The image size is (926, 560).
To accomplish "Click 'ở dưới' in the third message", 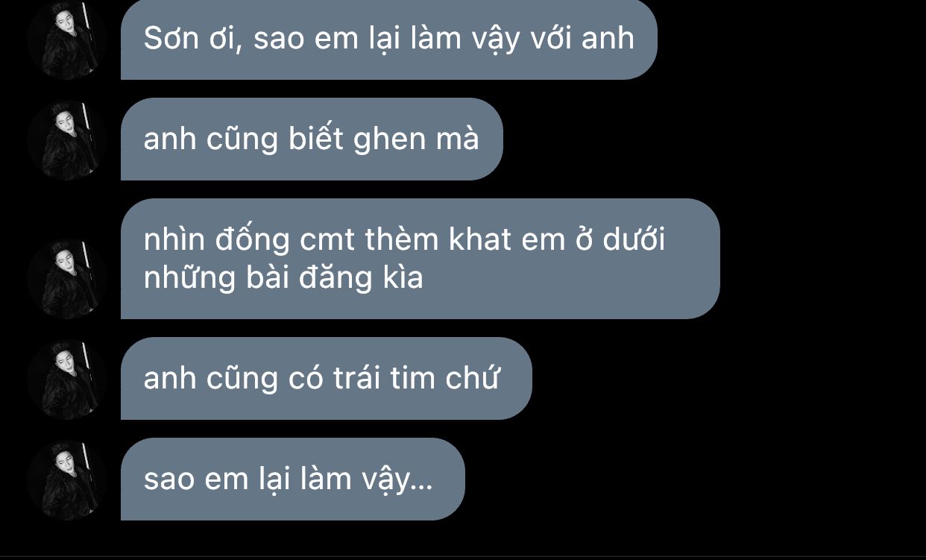I will (623, 239).
